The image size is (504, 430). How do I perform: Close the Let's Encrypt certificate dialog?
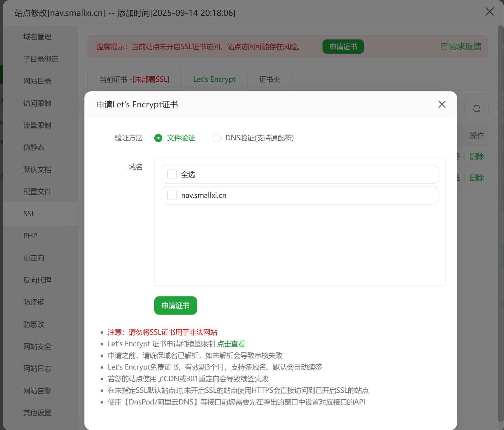[442, 104]
